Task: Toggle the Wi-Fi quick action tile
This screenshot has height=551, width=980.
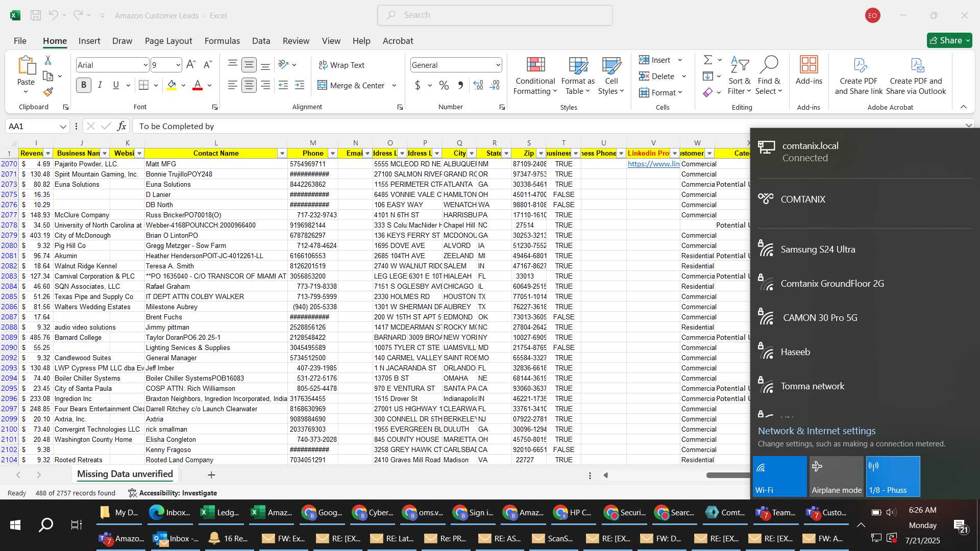Action: [x=779, y=477]
